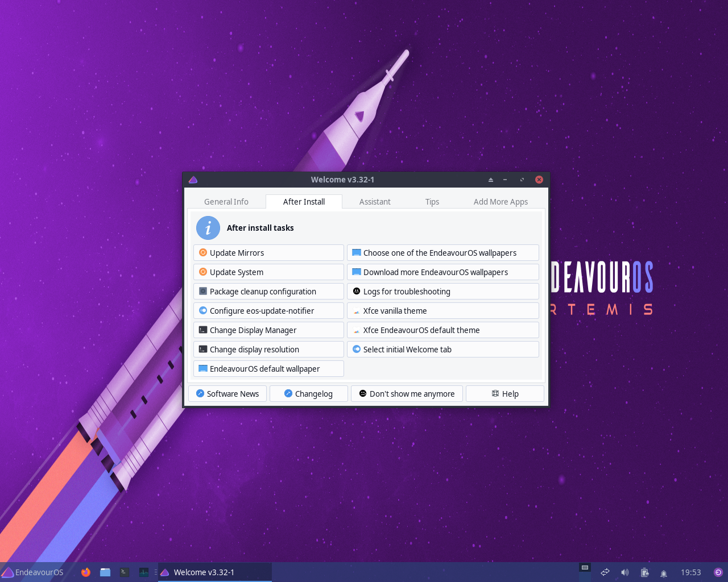Viewport: 728px width, 582px height.
Task: Choose one of the EndeavourOS wallpapers
Action: (443, 253)
